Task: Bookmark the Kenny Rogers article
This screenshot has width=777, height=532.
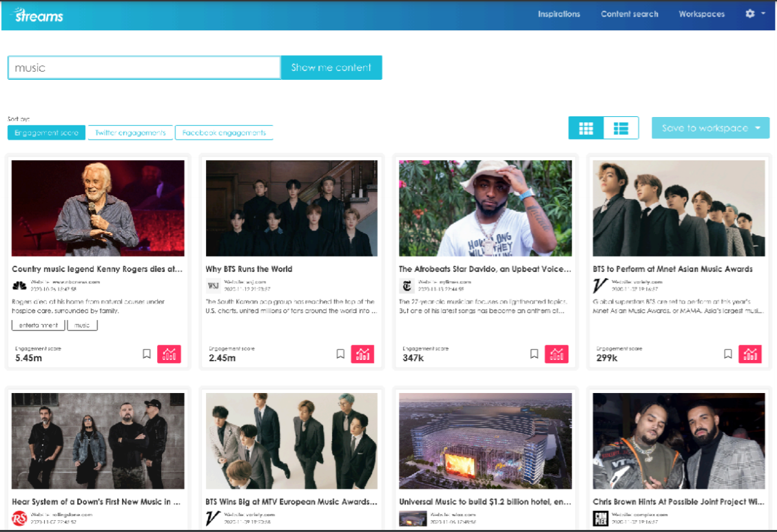Action: tap(147, 354)
